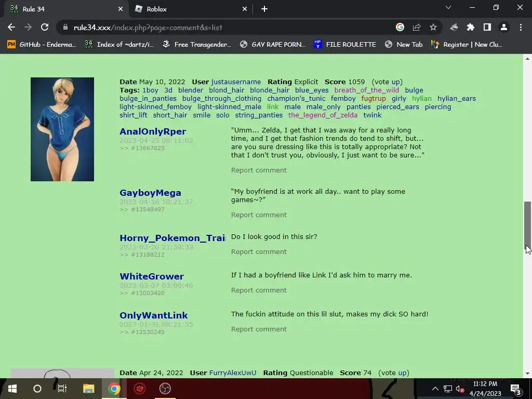Open the Windows Start menu
The width and height of the screenshot is (532, 399).
point(12,389)
